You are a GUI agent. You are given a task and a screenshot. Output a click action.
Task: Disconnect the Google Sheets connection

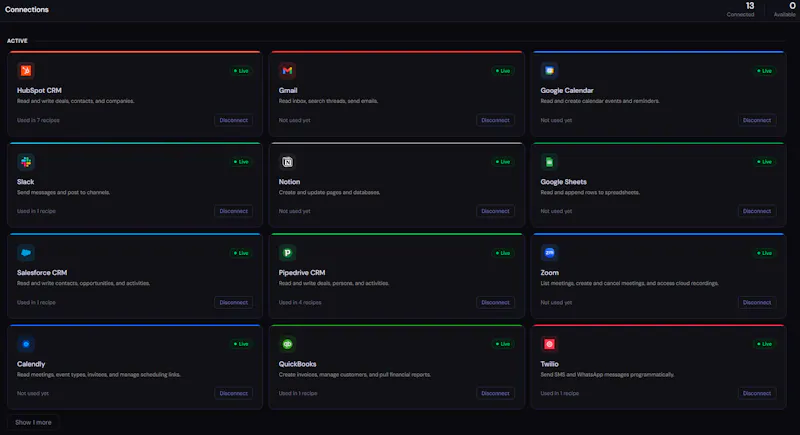click(x=757, y=211)
